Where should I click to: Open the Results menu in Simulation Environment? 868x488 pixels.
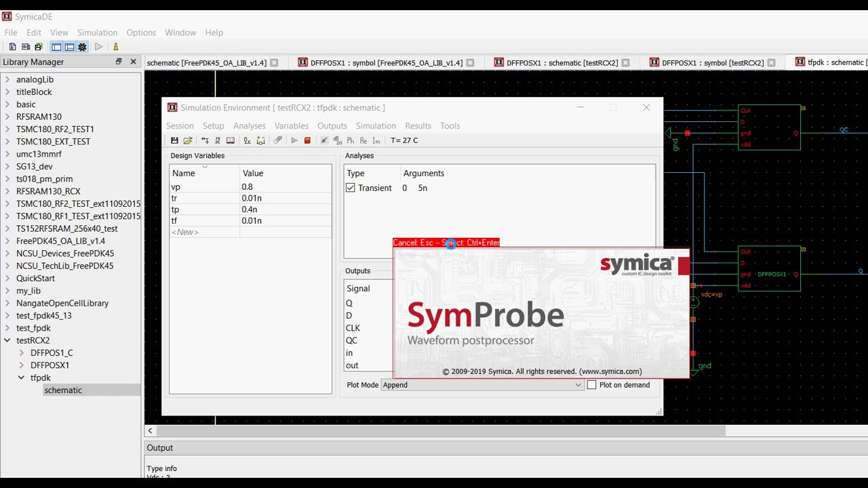coord(418,126)
